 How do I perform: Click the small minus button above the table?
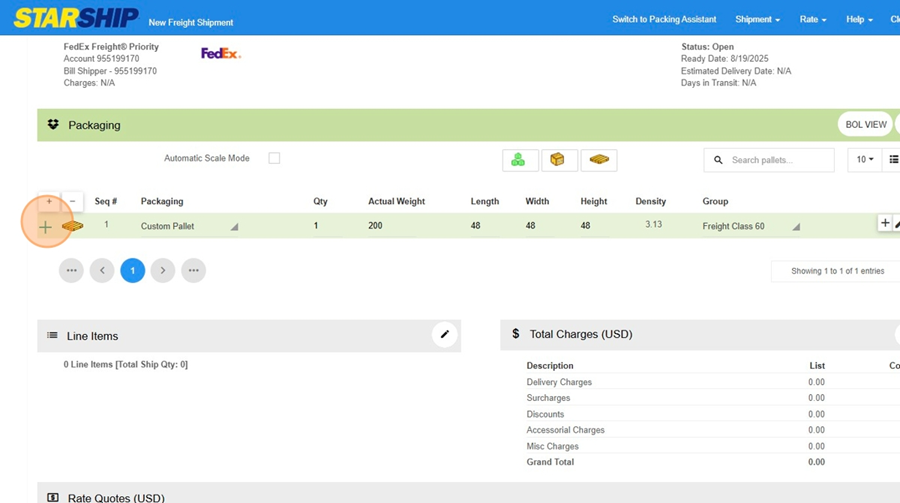click(72, 202)
